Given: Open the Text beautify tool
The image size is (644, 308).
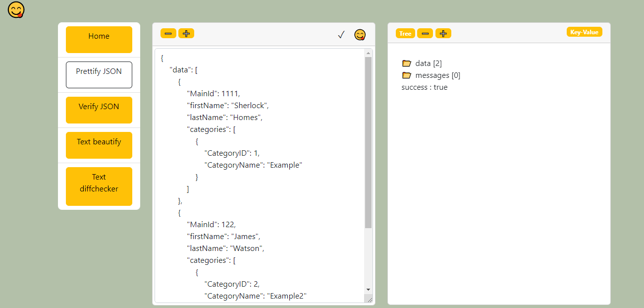Looking at the screenshot, I should point(99,145).
